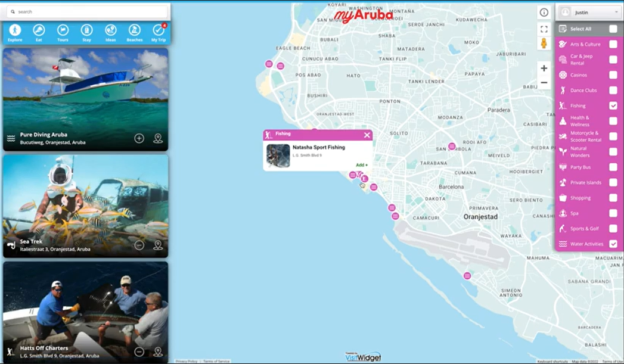Click Add + in Natasha Sport Fishing popup
624x364 pixels.
[362, 164]
